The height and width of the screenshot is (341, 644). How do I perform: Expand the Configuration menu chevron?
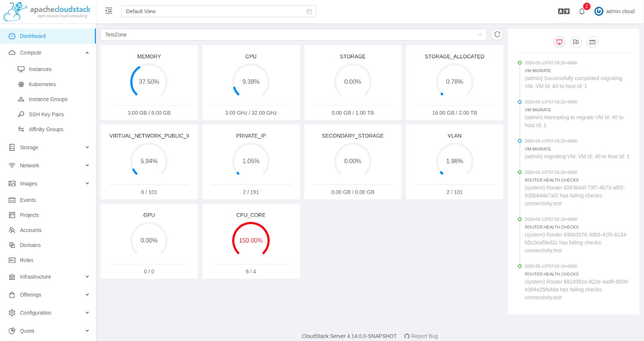click(87, 313)
